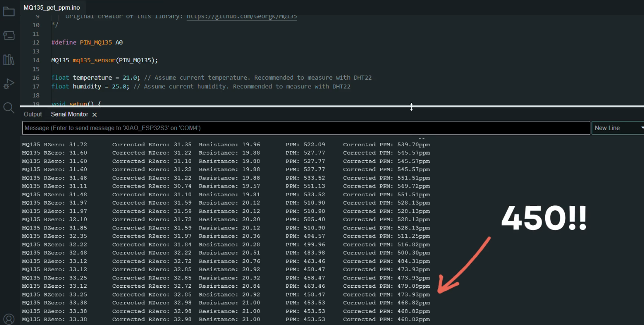The height and width of the screenshot is (325, 644).
Task: Click the 'MQ135 mq135_sensor(PIN_MQ135);' line
Action: point(105,60)
